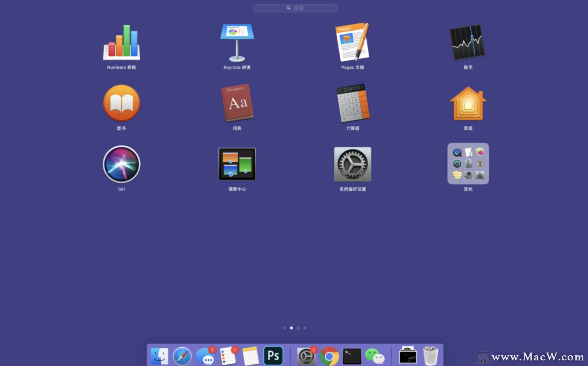Screen dimensions: 588x366
Task: Switch to the first Launchpad page dot
Action: [285, 328]
